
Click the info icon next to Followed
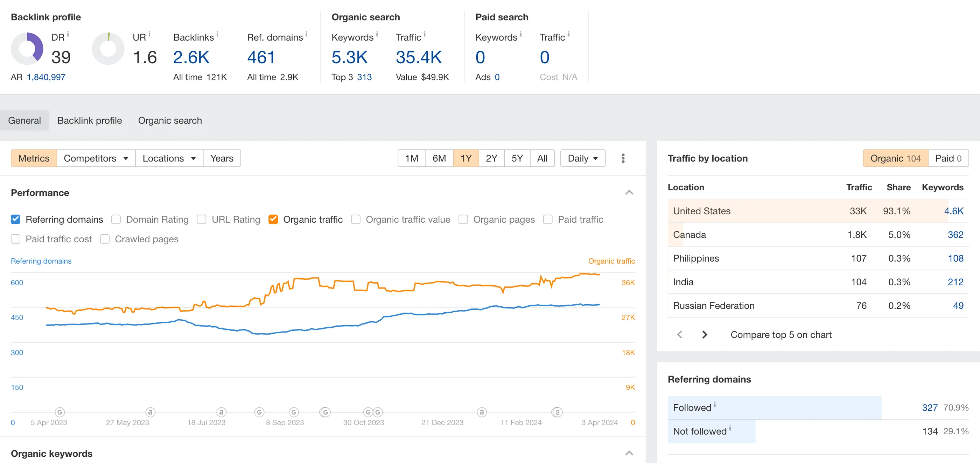[715, 405]
